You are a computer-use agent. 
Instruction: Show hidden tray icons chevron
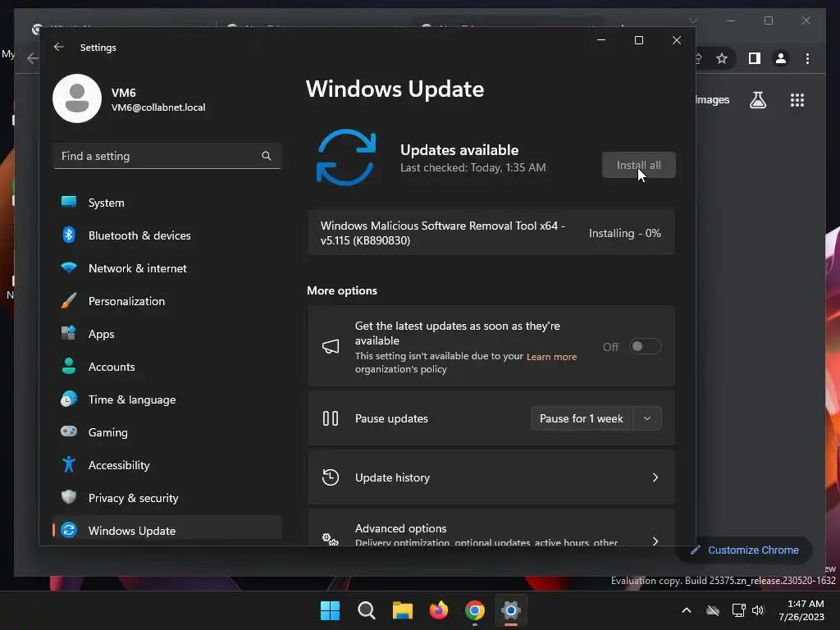(687, 610)
